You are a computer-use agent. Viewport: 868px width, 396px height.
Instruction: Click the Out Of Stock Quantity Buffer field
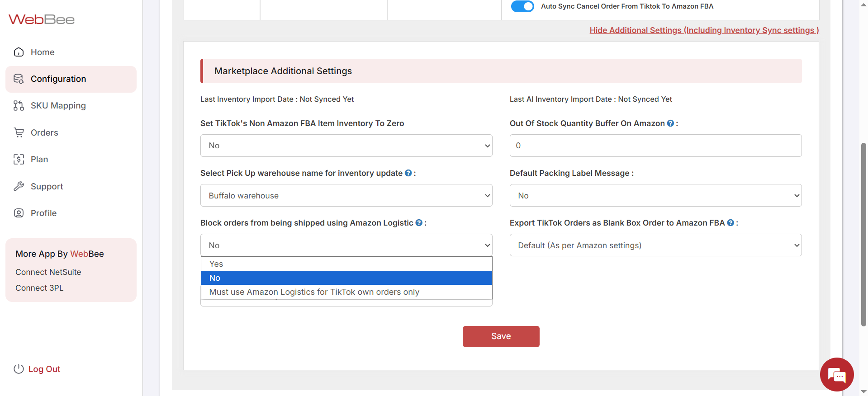655,146
